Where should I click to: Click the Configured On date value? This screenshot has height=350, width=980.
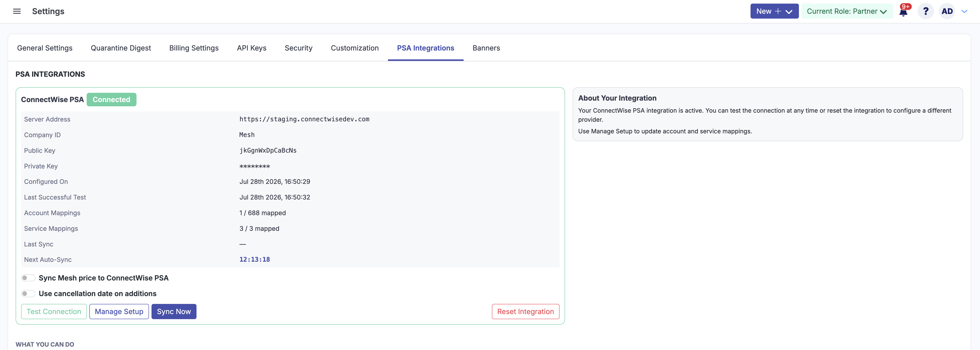click(275, 182)
